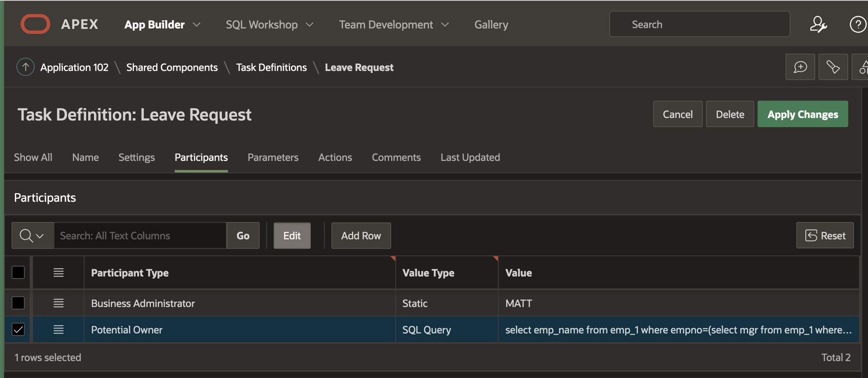
Task: Open the feedback comment bubble icon
Action: click(x=800, y=67)
